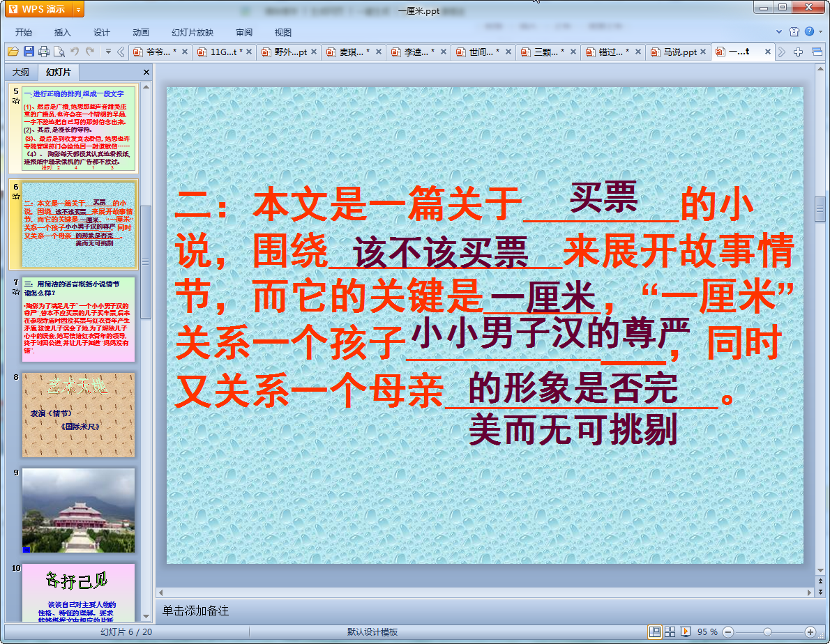
Task: Switch to Normal view icon in the status bar
Action: [655, 632]
